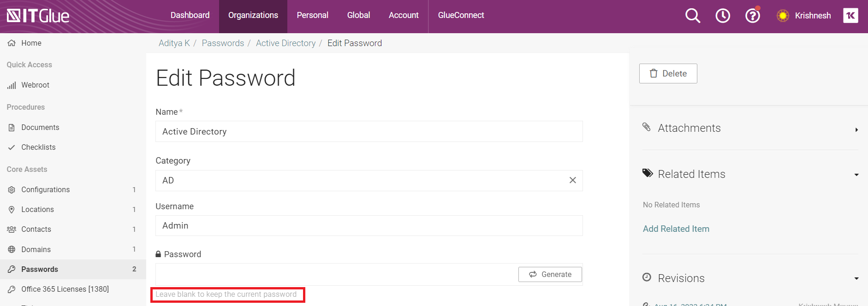Click the Attachments paperclip icon
This screenshot has width=868, height=306.
(x=647, y=127)
